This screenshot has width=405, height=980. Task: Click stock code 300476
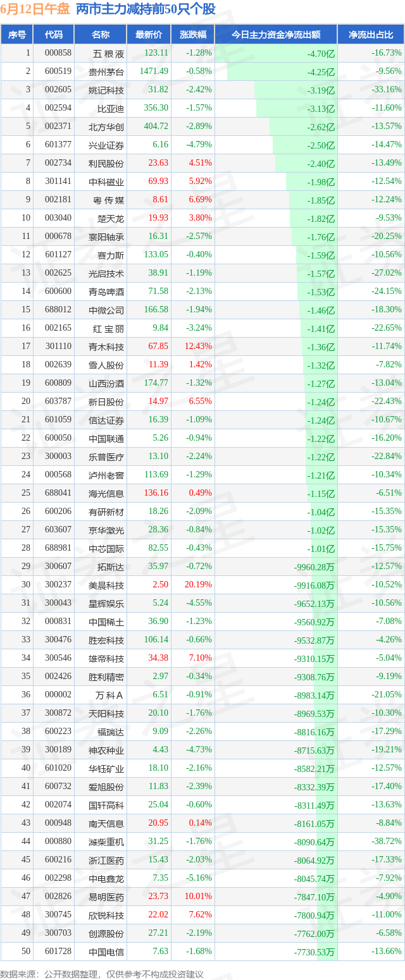click(x=58, y=640)
